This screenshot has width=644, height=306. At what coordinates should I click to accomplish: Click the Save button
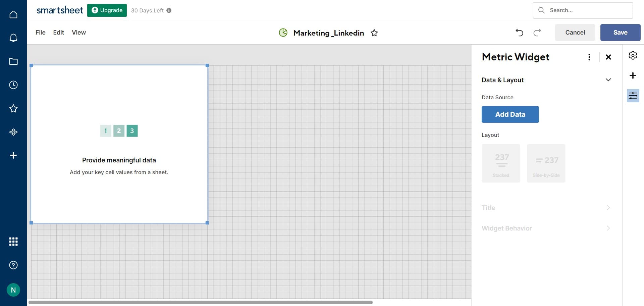pyautogui.click(x=620, y=33)
